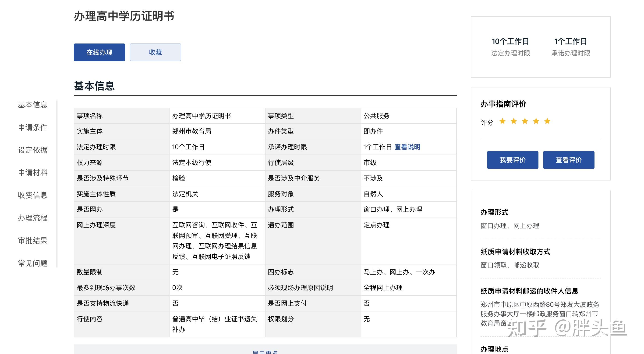
Task: Jump to 设定依据 section
Action: 32,150
